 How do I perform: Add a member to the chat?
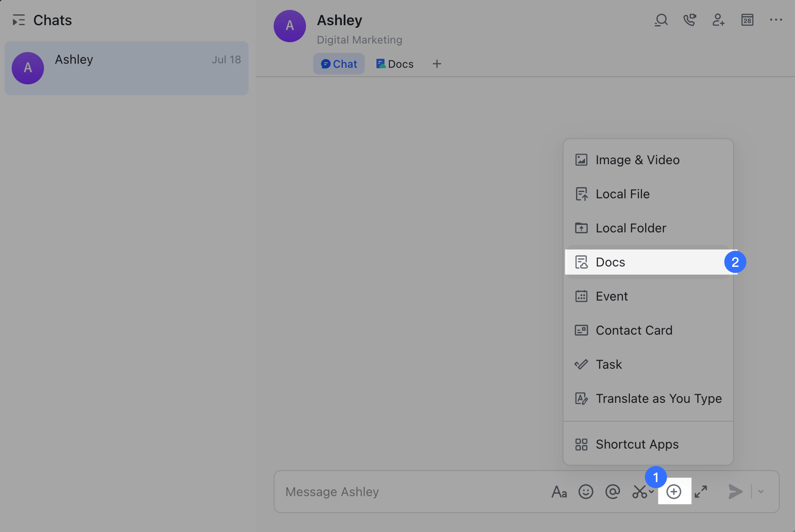718,20
